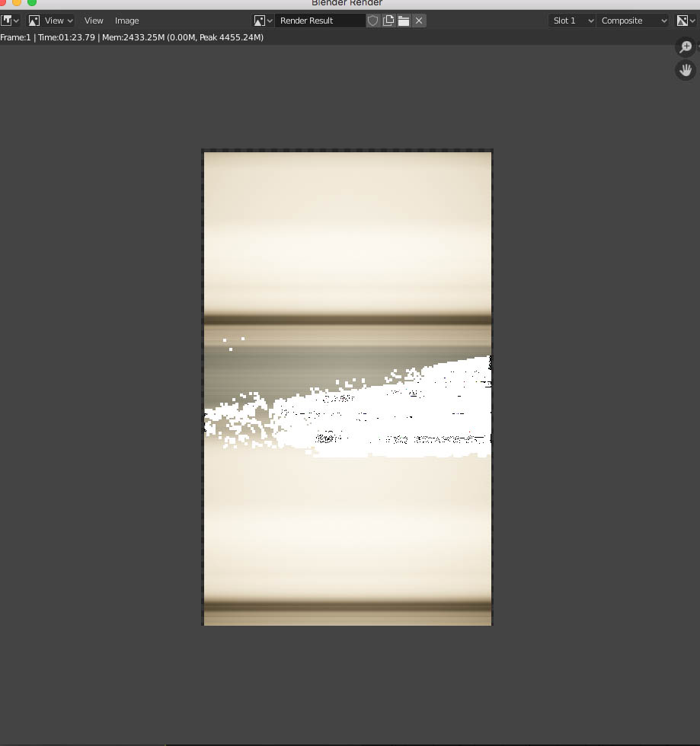Open the Image menu

127,21
